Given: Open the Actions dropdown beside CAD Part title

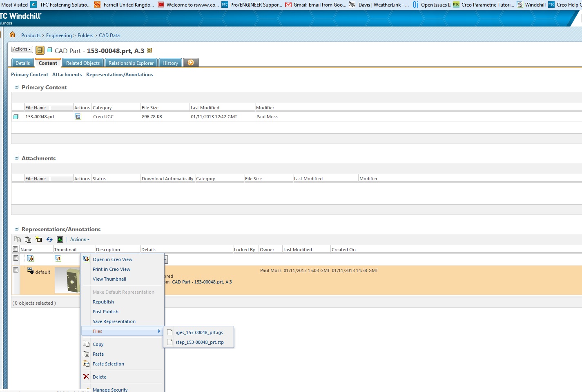Looking at the screenshot, I should coord(22,49).
